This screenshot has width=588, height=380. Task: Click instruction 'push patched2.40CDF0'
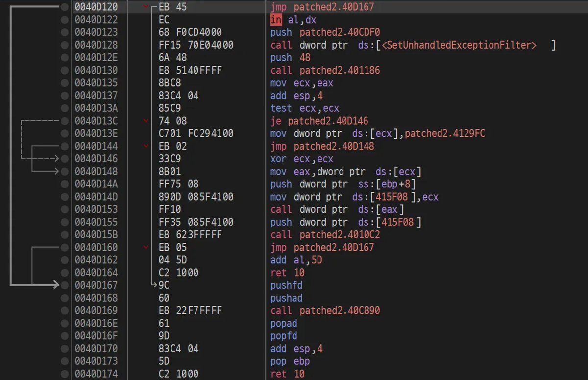pos(325,32)
